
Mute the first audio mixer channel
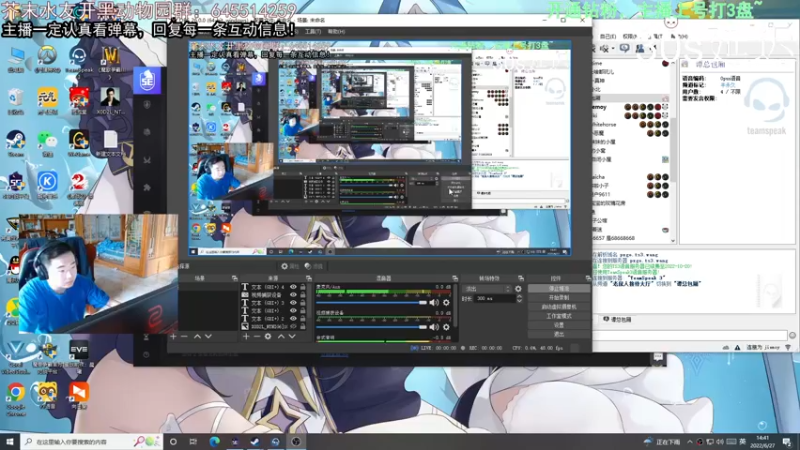pos(434,303)
